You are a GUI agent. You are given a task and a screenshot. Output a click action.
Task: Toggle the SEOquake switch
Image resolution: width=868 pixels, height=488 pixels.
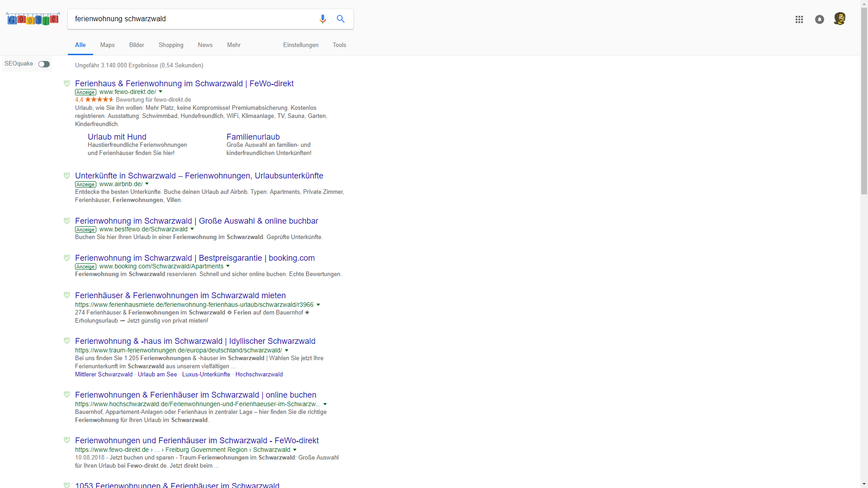coord(44,64)
